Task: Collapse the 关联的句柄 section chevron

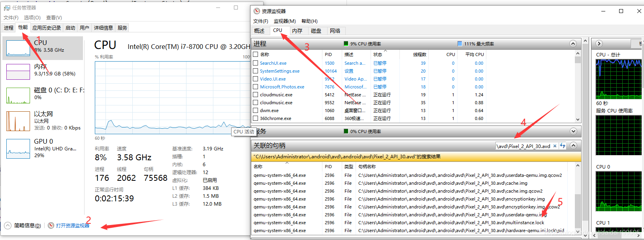Action: point(573,146)
